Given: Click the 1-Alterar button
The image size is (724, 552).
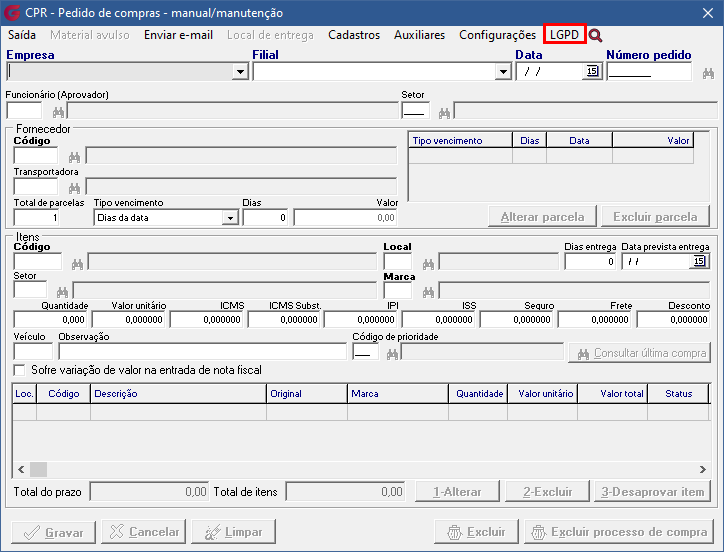Looking at the screenshot, I should pyautogui.click(x=457, y=491).
